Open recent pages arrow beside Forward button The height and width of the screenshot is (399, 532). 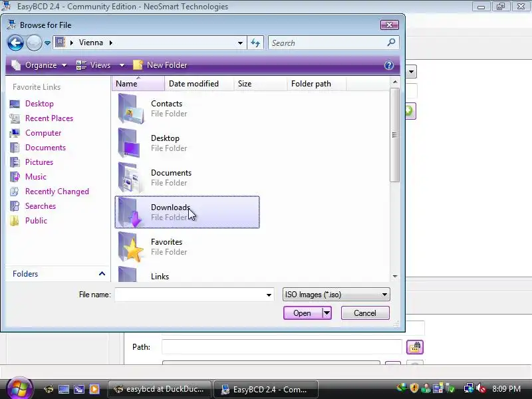coord(47,43)
